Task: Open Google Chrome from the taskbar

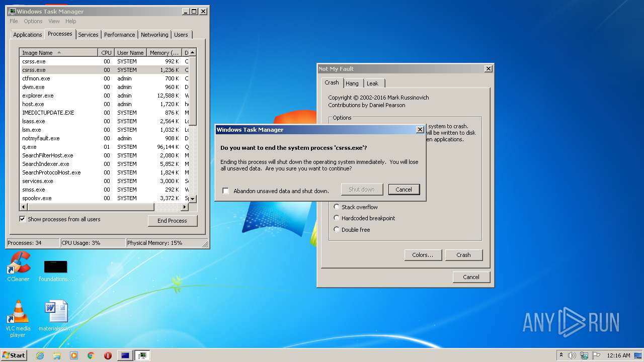Action: (91, 355)
